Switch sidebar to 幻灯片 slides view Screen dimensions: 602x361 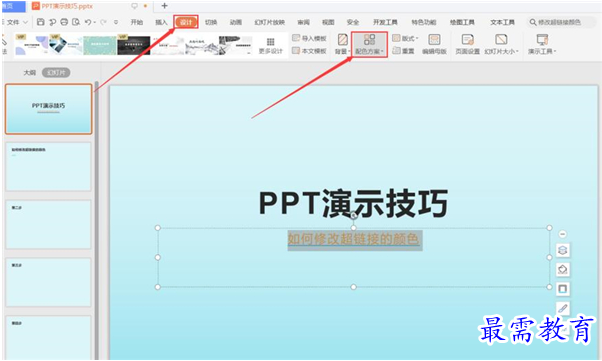(x=56, y=72)
